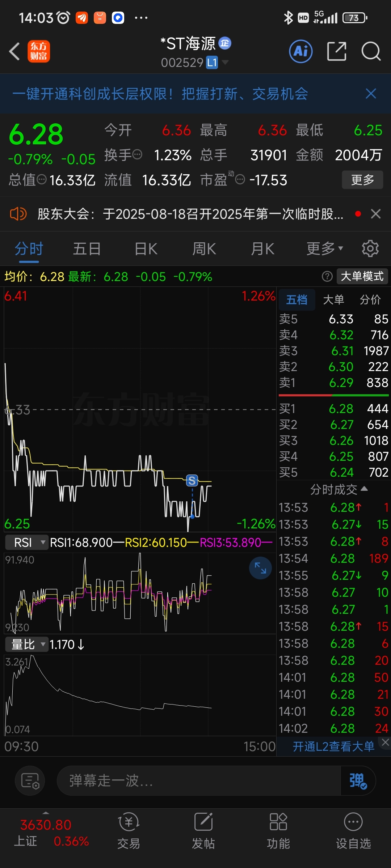
Task: Switch to the 月K tab
Action: coord(263,249)
